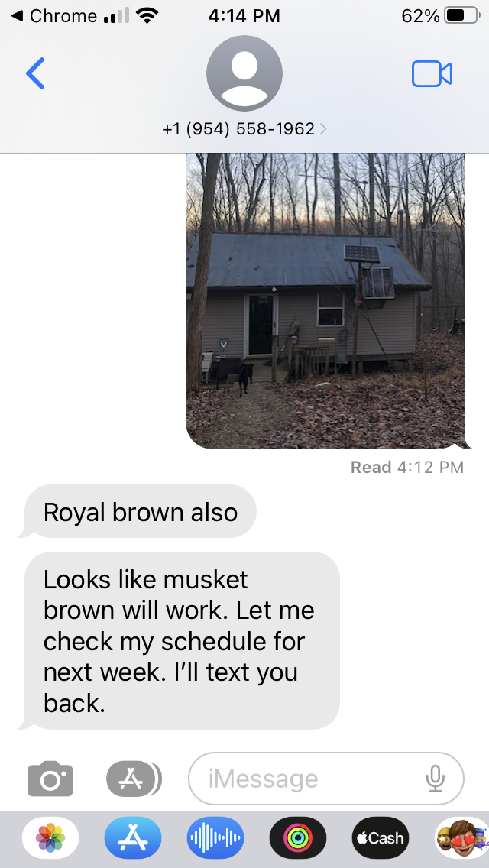Screen dimensions: 489x868
Task: Open the Fitness activity rings app
Action: [298, 838]
